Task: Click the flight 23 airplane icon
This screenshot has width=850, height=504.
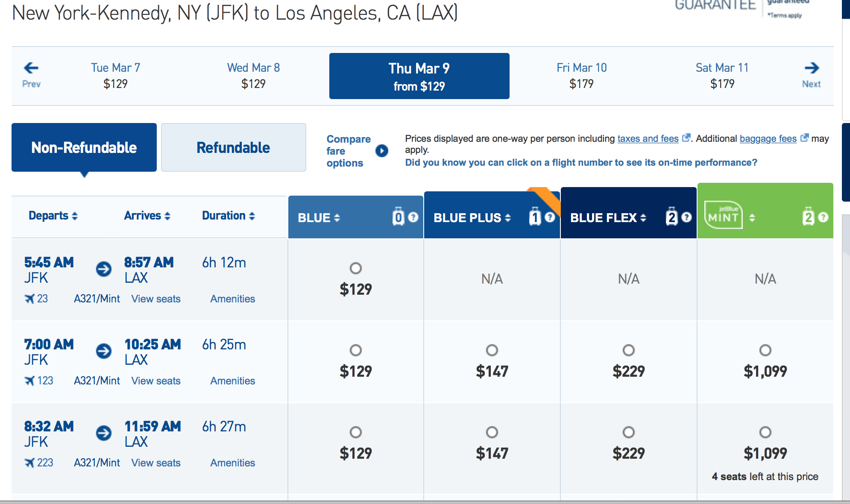Action: point(29,299)
